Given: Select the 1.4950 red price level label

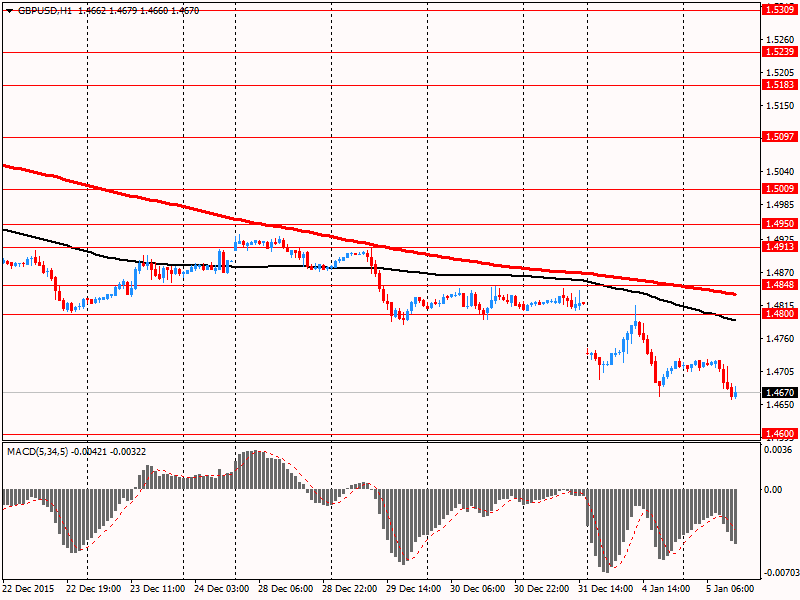Looking at the screenshot, I should coord(780,223).
